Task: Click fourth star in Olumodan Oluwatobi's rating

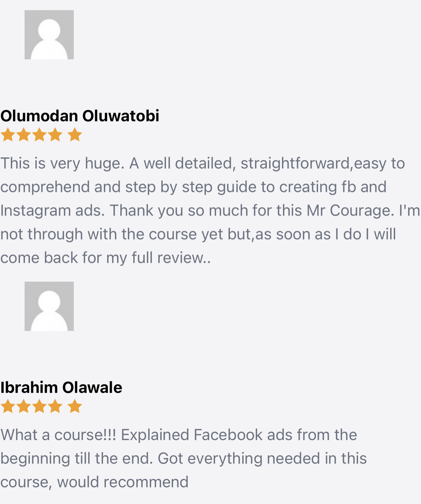Action: [x=55, y=135]
